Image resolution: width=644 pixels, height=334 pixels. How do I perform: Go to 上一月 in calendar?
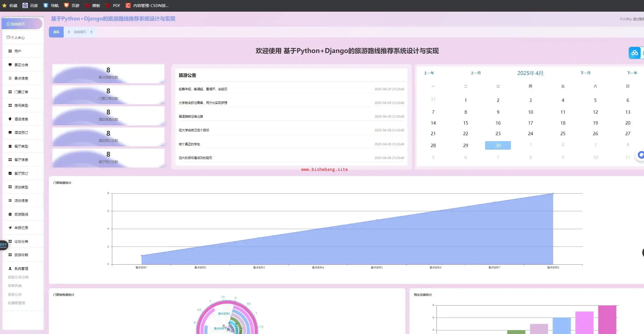click(x=475, y=73)
